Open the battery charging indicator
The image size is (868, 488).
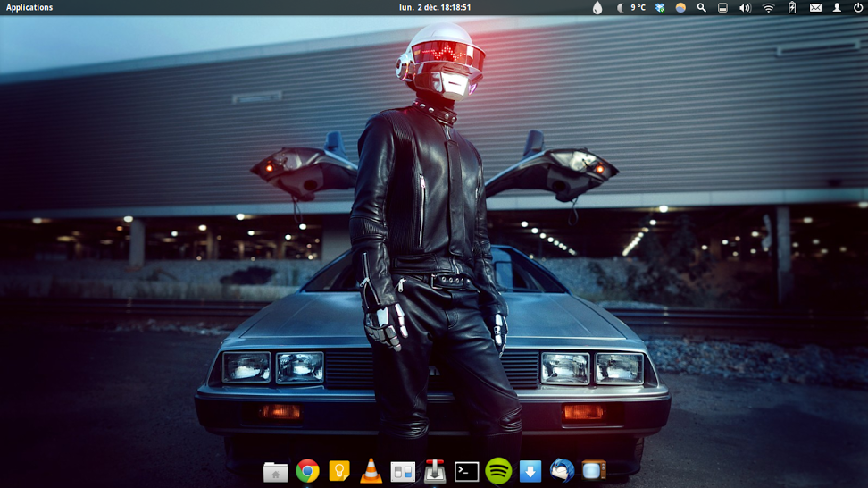792,7
